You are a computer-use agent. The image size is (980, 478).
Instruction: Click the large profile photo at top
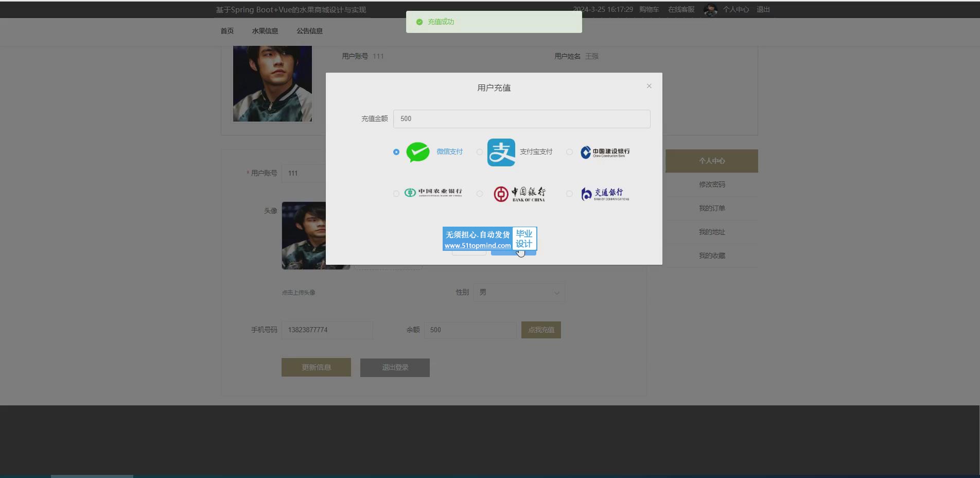click(x=272, y=83)
